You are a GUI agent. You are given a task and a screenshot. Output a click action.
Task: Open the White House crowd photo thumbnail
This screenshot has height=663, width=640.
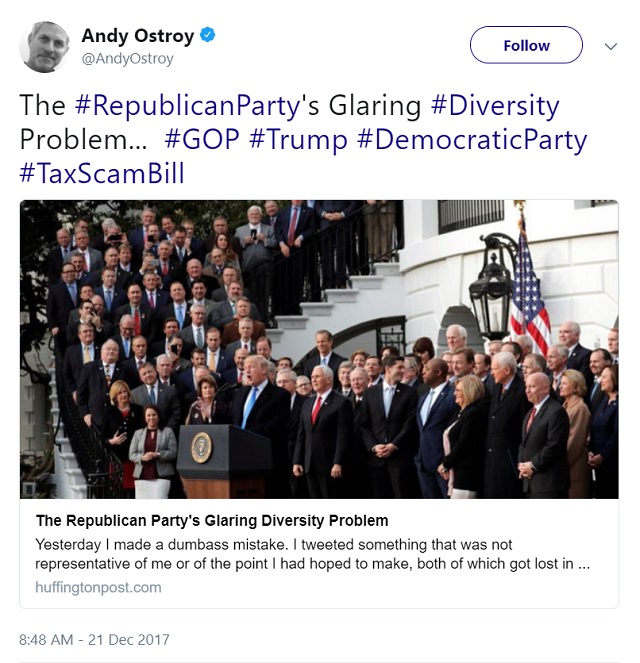coord(319,349)
